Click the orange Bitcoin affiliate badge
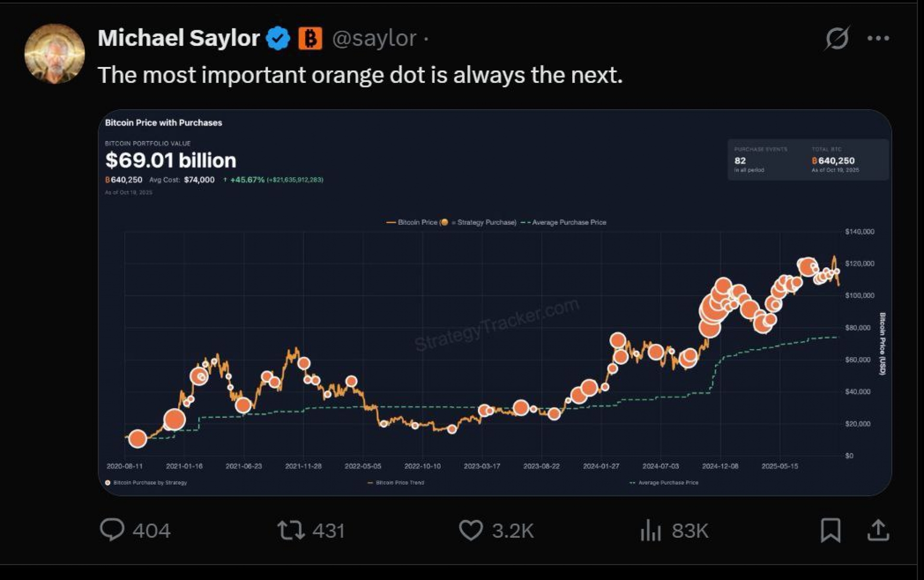This screenshot has width=924, height=580. click(x=310, y=38)
